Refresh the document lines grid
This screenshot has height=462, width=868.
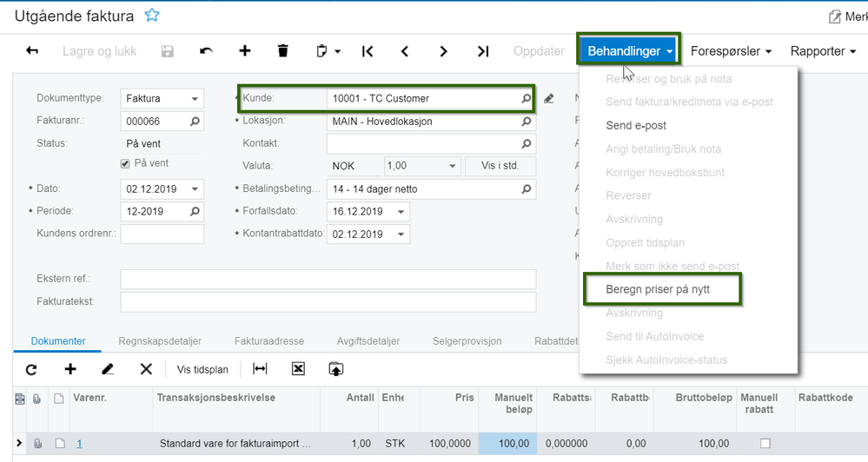31,369
